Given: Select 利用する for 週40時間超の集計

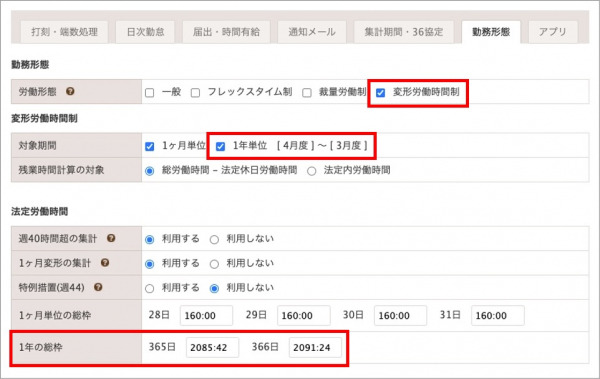Looking at the screenshot, I should [x=150, y=240].
